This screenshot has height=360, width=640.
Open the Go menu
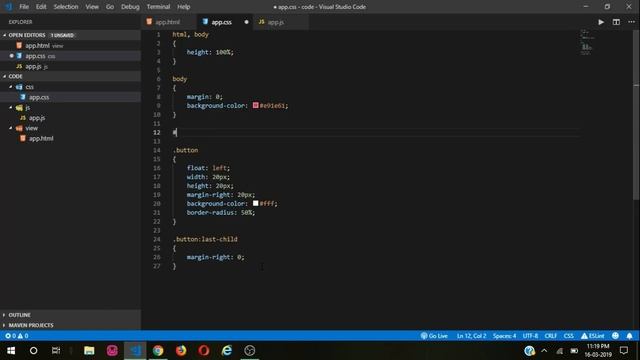click(x=110, y=7)
